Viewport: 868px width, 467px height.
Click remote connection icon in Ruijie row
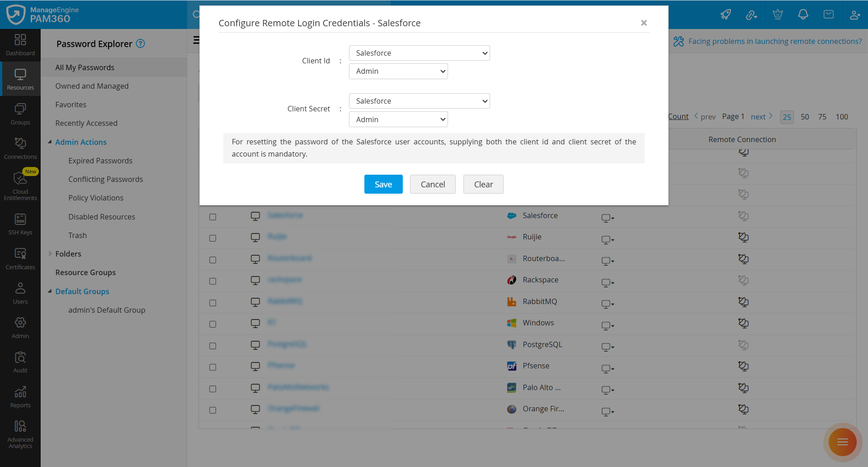743,237
